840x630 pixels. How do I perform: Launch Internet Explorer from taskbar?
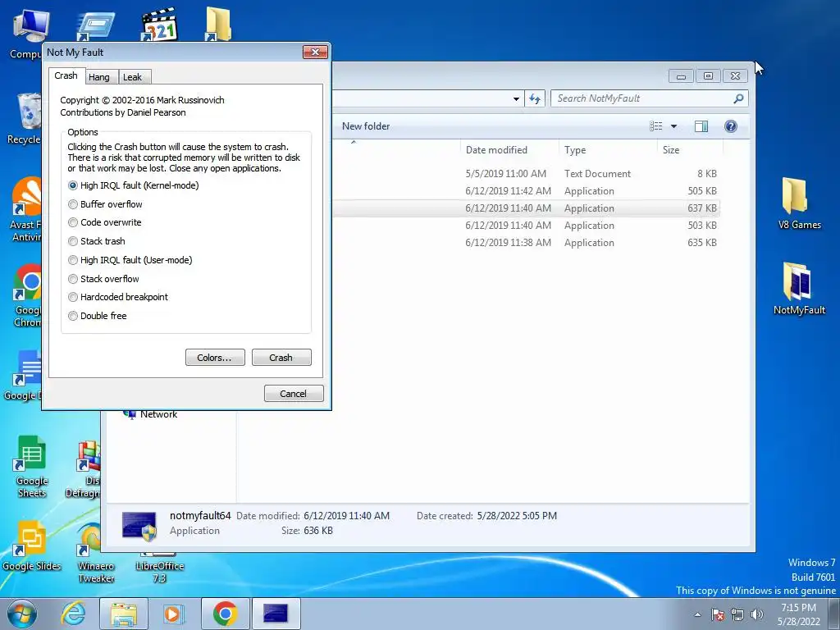73,614
